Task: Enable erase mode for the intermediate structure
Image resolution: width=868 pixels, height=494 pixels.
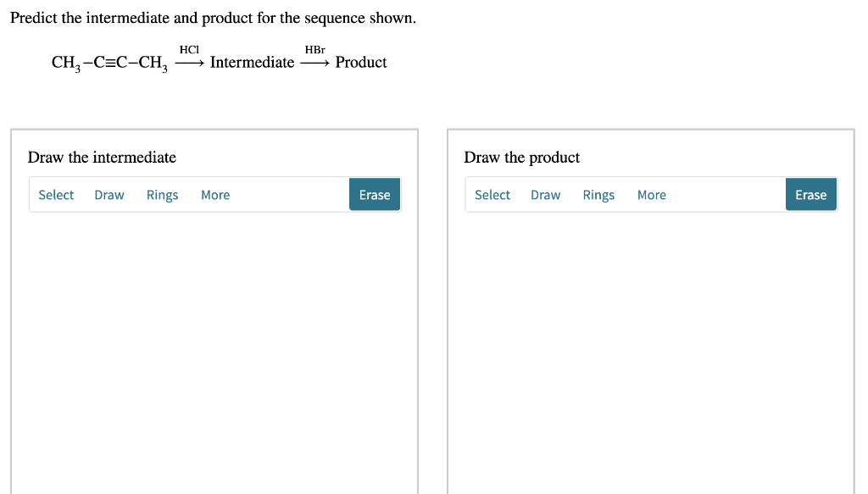Action: point(375,194)
